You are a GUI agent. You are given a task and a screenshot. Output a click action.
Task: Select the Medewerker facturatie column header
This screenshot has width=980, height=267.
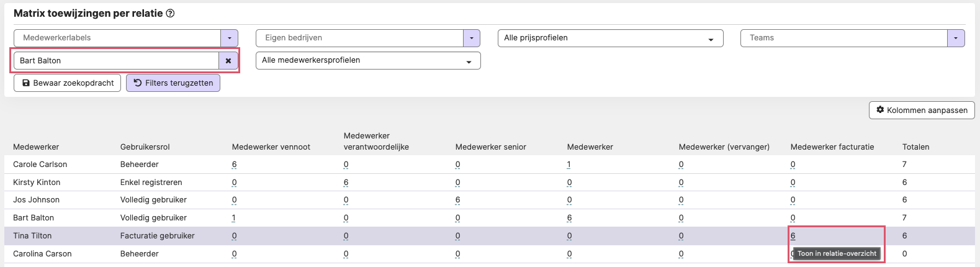[832, 147]
